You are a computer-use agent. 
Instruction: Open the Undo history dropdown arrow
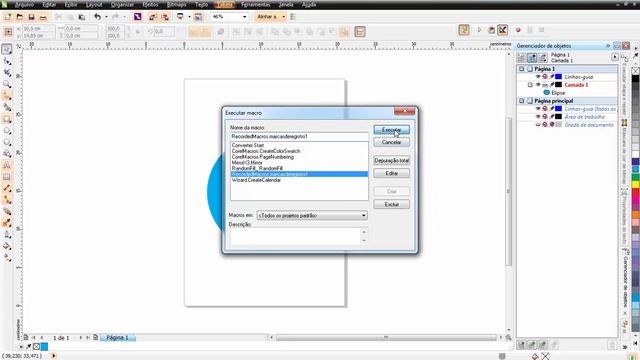[106, 17]
